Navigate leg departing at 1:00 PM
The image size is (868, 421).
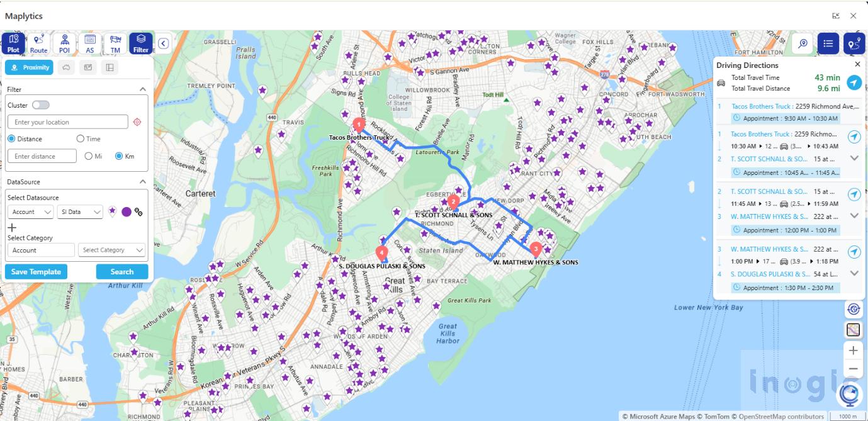point(854,252)
